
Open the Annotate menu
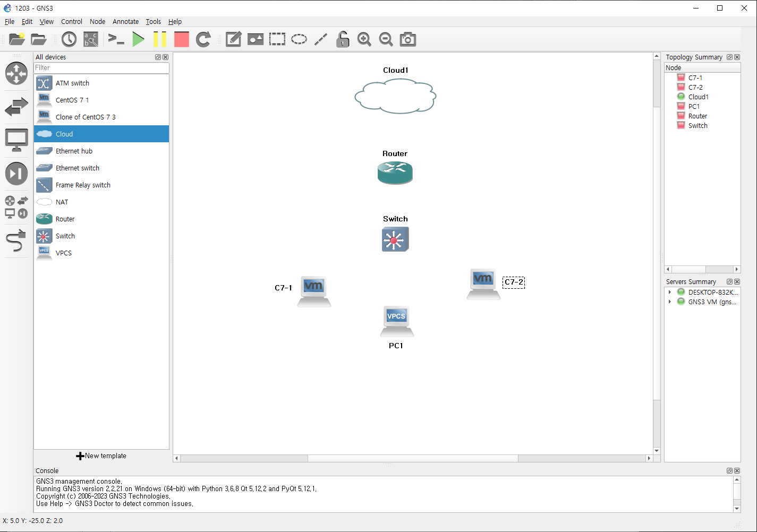[x=126, y=22]
